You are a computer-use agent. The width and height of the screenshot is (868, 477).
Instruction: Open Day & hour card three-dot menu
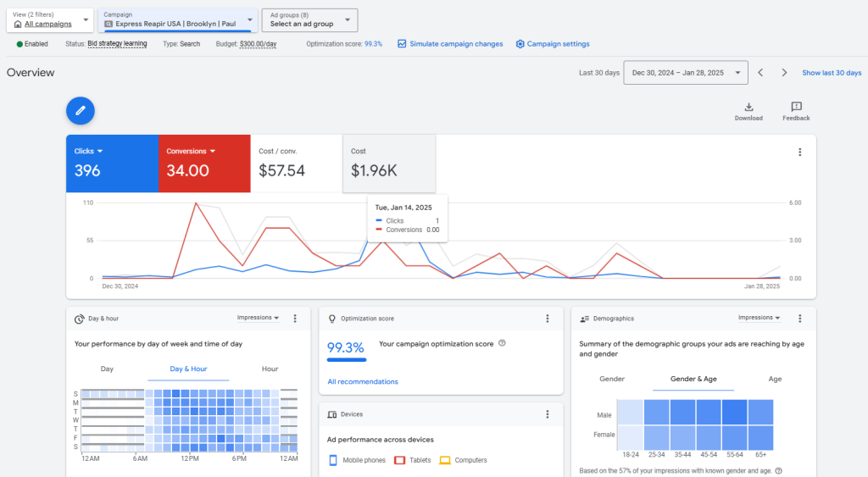click(295, 319)
